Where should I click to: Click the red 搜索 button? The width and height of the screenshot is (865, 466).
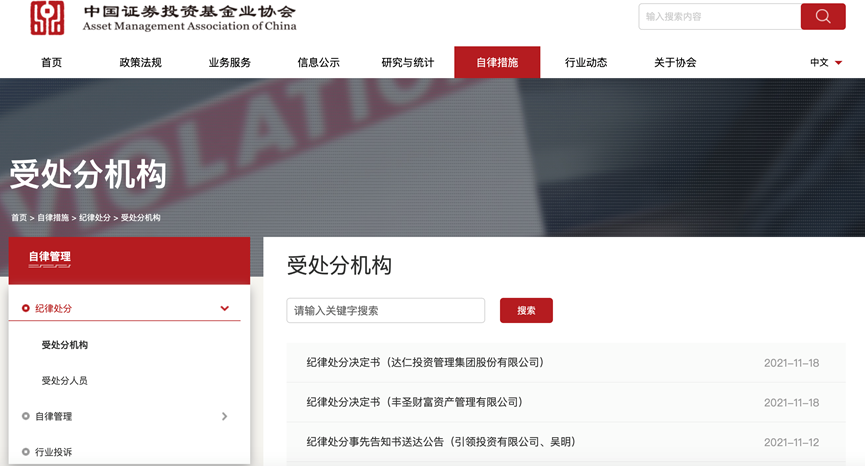click(526, 310)
